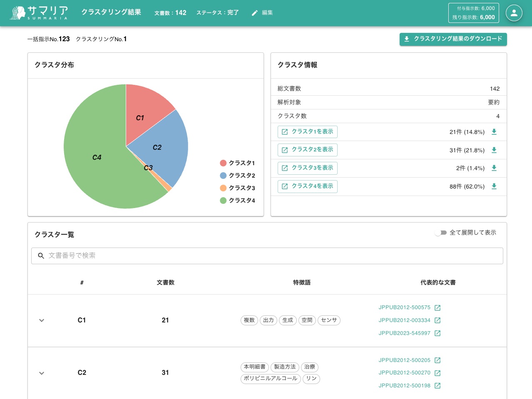Click クラスタ3 orange legend swatch
The width and height of the screenshot is (532, 399).
223,188
